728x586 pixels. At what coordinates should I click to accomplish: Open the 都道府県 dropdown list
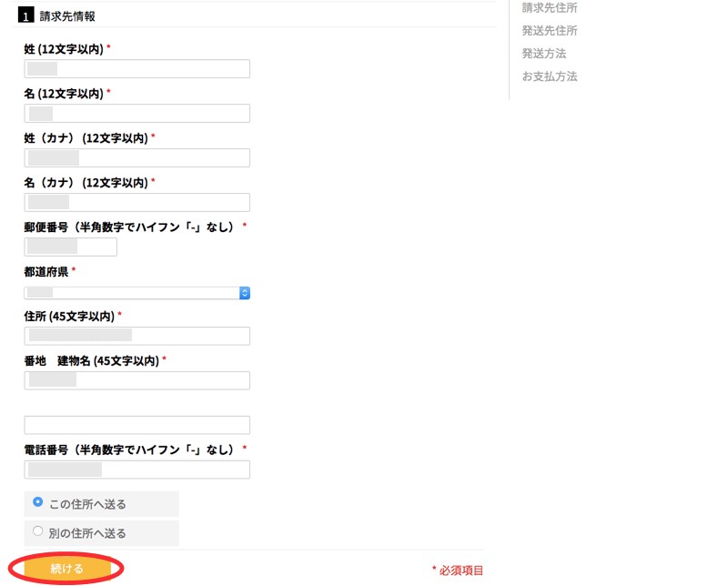(136, 293)
